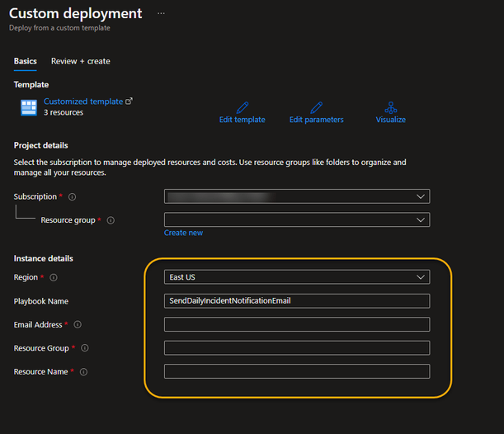Click the Edit template pencil icon

point(243,107)
